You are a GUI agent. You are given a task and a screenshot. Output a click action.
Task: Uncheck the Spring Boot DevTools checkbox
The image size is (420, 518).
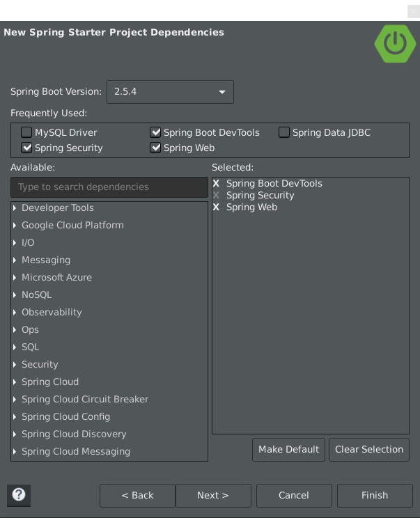[x=155, y=132]
